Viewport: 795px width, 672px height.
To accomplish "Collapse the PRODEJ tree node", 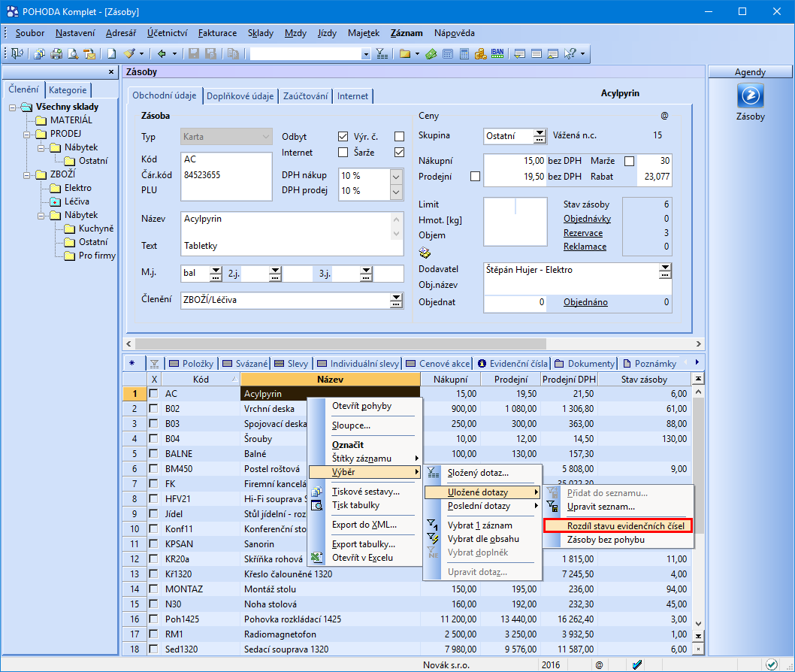I will click(x=26, y=135).
